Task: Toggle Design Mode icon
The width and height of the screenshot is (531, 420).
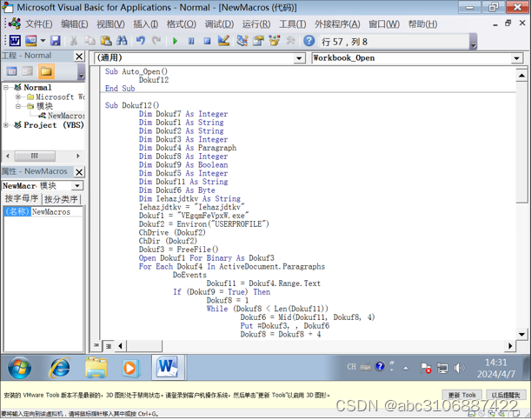Action: (223, 41)
